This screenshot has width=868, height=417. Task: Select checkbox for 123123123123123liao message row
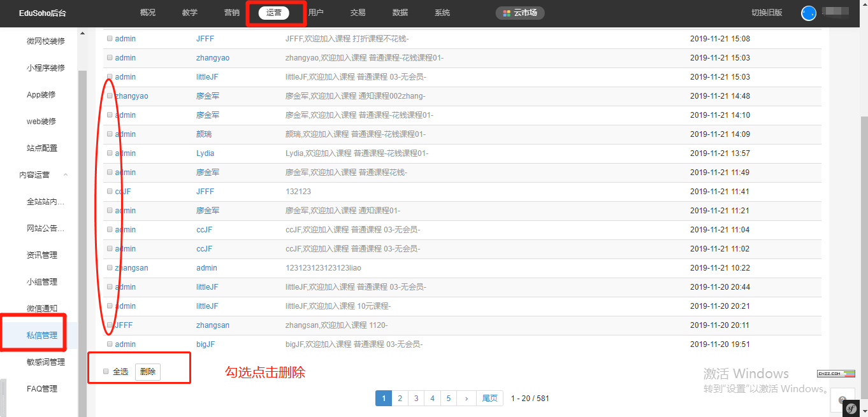110,267
